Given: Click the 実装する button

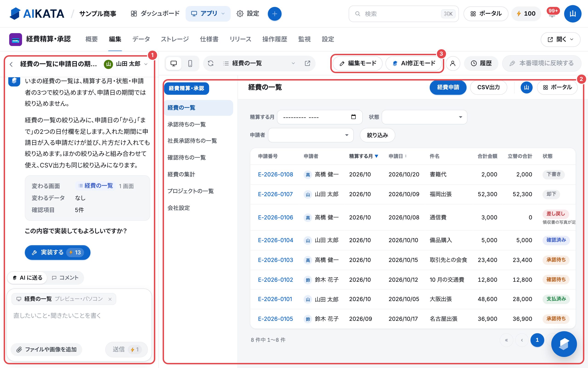Looking at the screenshot, I should pos(58,252).
